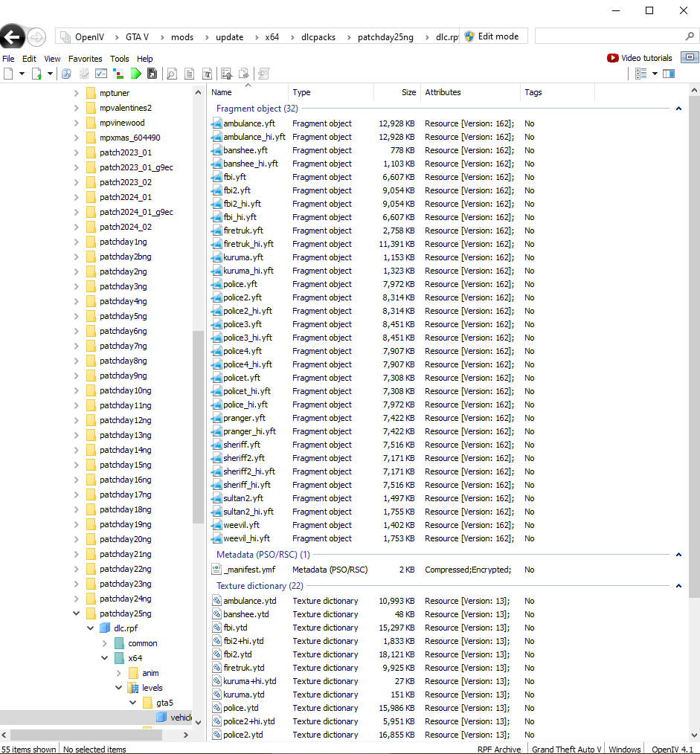This screenshot has height=754, width=700.
Task: Toggle Edit mode button
Action: [493, 36]
